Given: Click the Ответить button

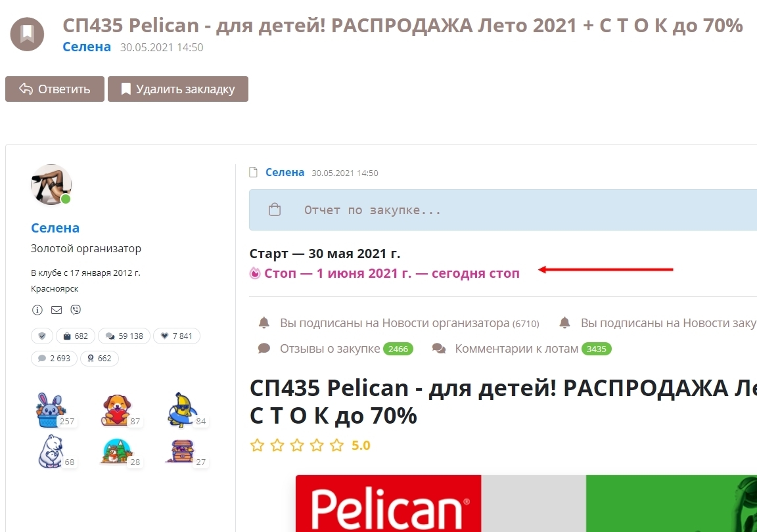Looking at the screenshot, I should [55, 89].
